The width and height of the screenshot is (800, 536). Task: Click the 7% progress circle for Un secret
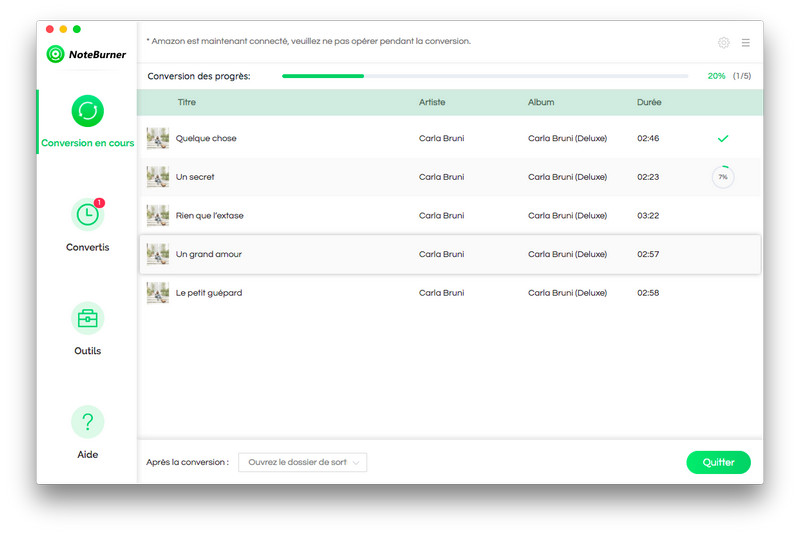[x=723, y=177]
